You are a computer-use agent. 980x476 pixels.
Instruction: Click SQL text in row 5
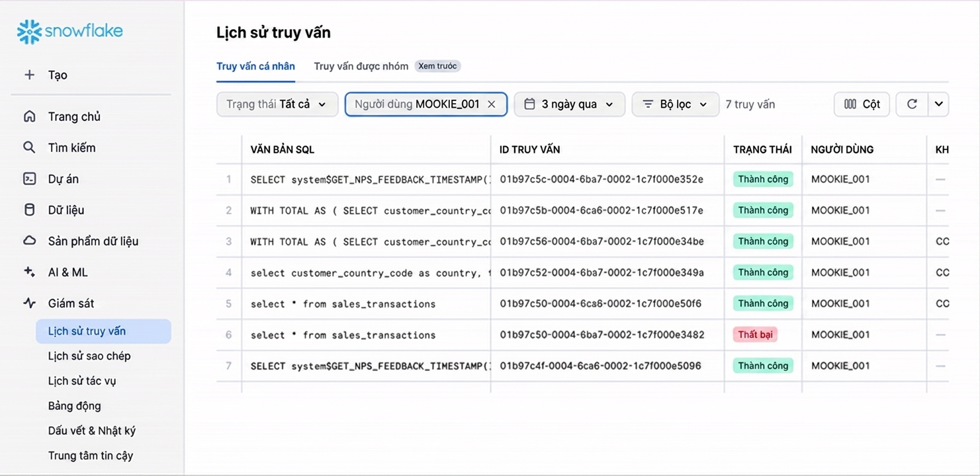(343, 303)
